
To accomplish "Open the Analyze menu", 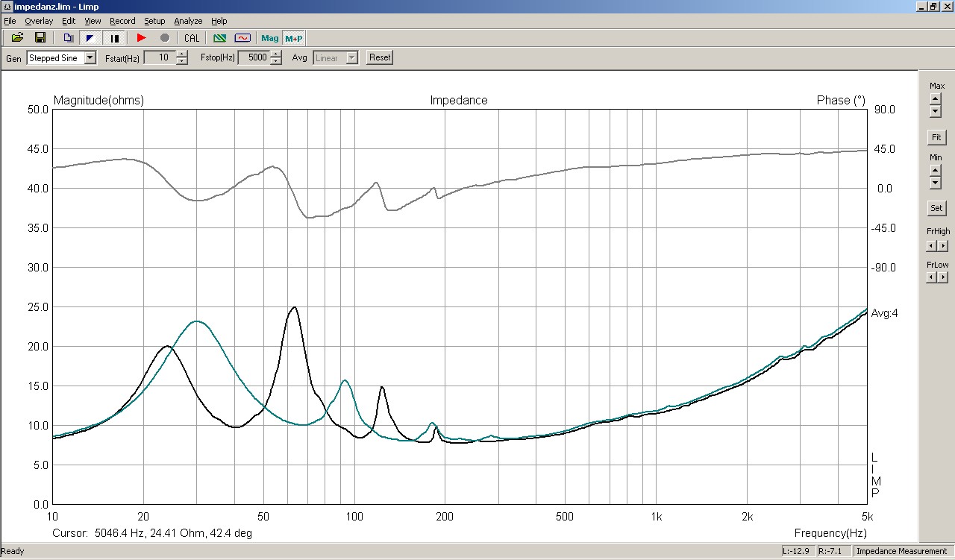I will click(188, 21).
